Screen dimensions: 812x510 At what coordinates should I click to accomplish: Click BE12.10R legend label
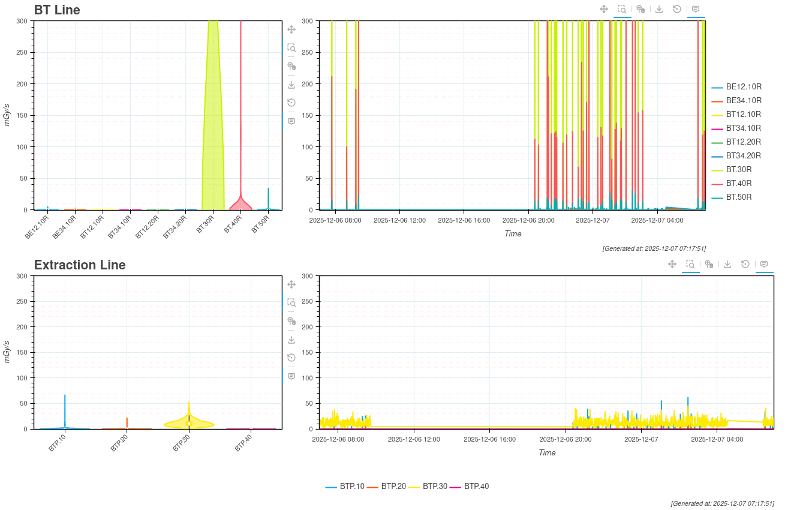tap(744, 87)
